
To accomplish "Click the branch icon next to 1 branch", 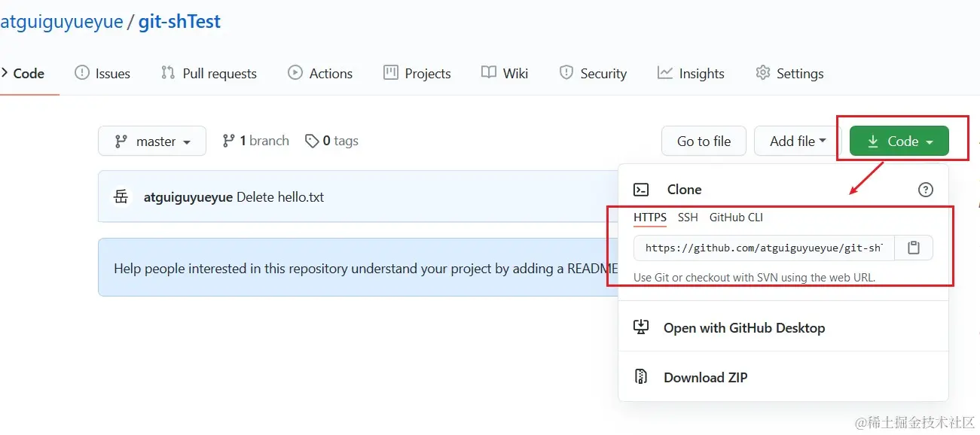I will coord(228,141).
